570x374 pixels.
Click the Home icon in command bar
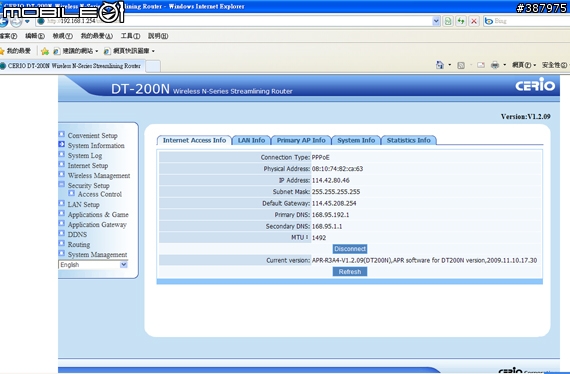tap(440, 65)
